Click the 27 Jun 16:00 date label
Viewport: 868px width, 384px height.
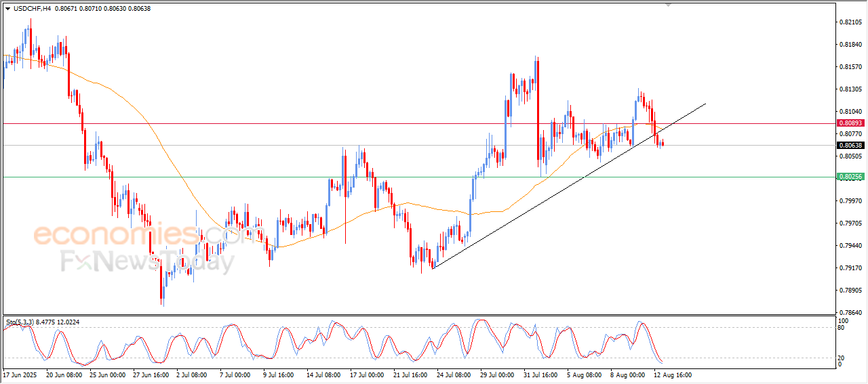coord(151,374)
